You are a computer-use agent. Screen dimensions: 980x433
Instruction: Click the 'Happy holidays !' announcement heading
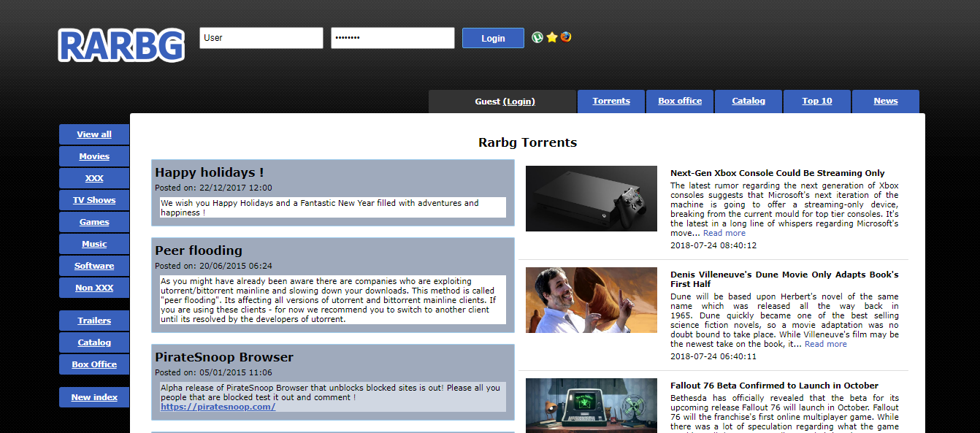pyautogui.click(x=210, y=172)
